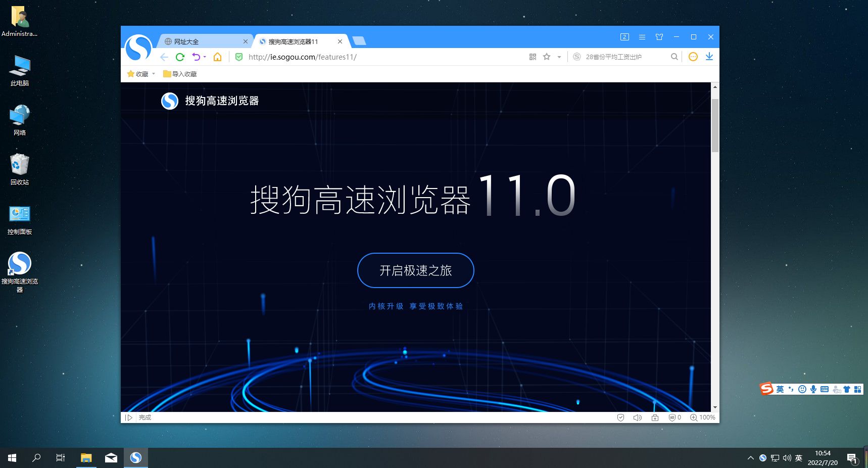This screenshot has height=468, width=868.
Task: Expand the undo closed tabs dropdown arrow
Action: tap(205, 57)
